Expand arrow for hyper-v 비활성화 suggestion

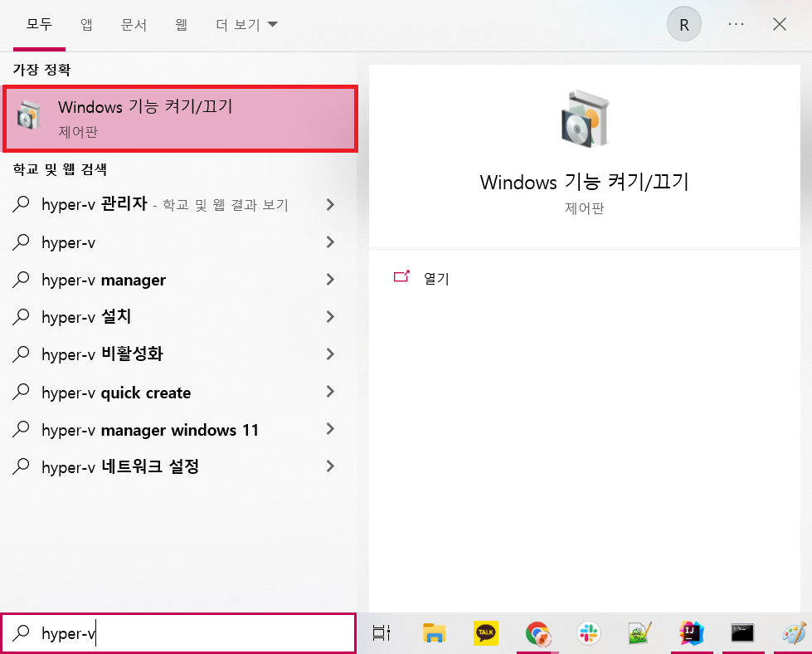click(330, 354)
